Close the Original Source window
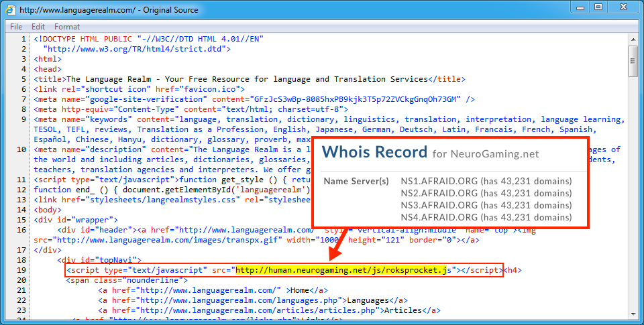 [x=623, y=7]
